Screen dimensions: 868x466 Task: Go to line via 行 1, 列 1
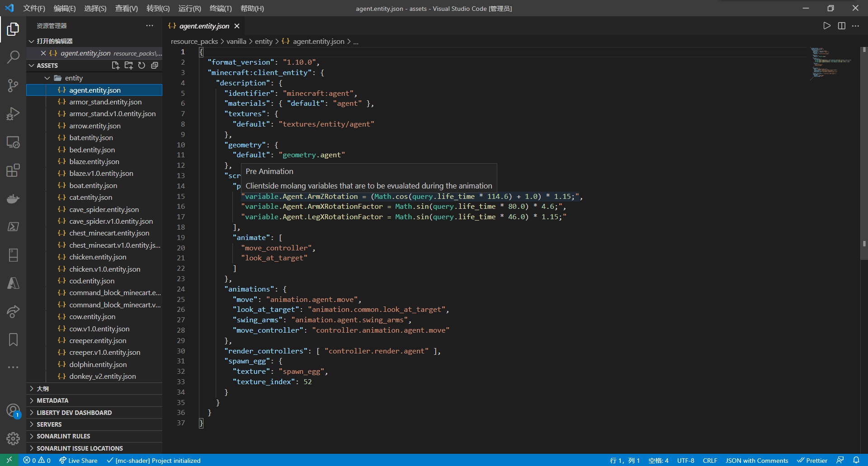pos(625,460)
